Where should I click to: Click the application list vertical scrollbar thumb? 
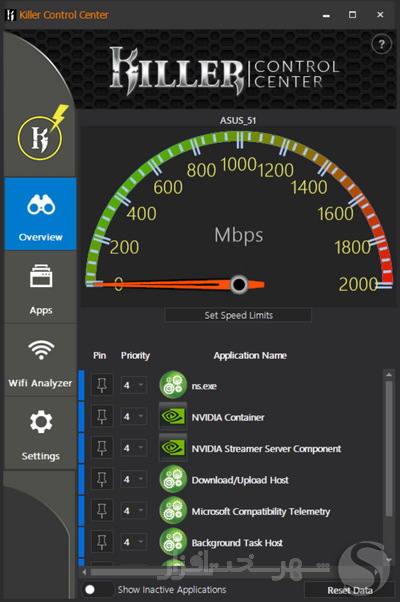[389, 448]
